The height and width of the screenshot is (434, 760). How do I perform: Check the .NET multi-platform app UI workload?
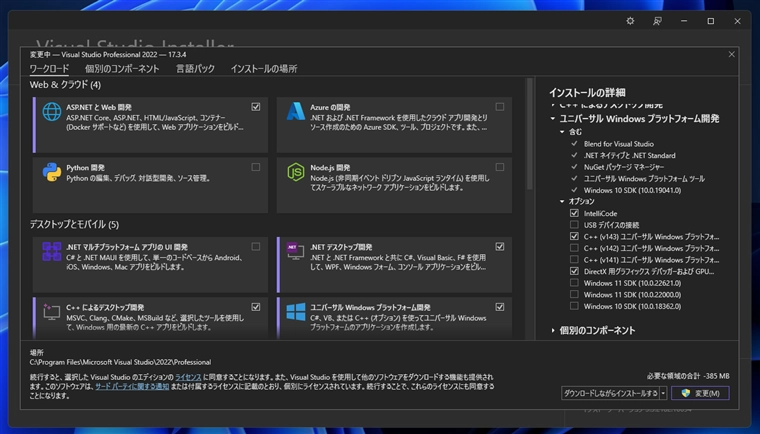(255, 247)
